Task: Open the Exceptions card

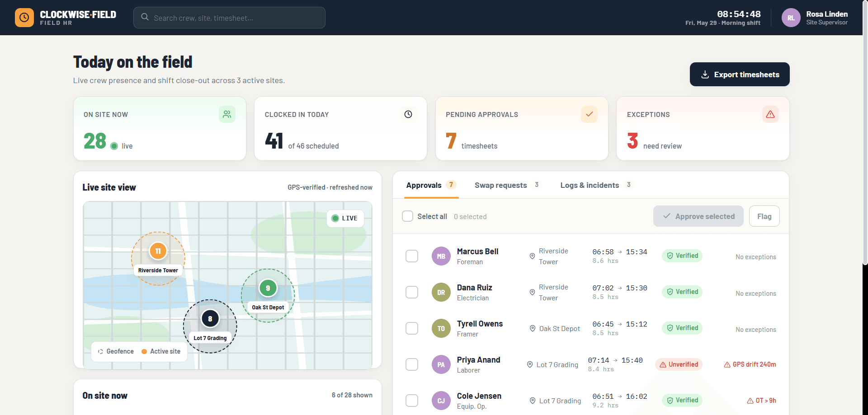Action: point(703,128)
